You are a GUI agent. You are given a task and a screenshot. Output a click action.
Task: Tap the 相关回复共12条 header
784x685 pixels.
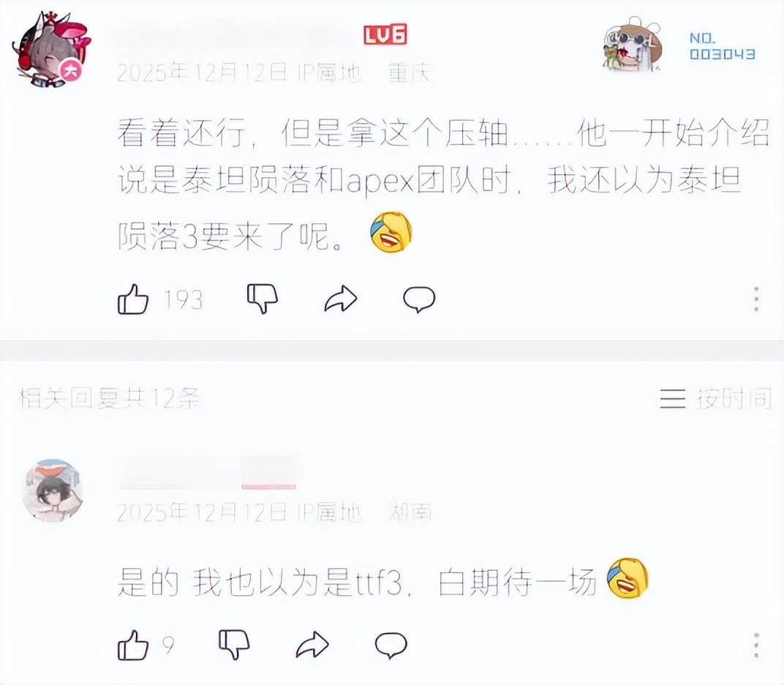click(x=110, y=399)
